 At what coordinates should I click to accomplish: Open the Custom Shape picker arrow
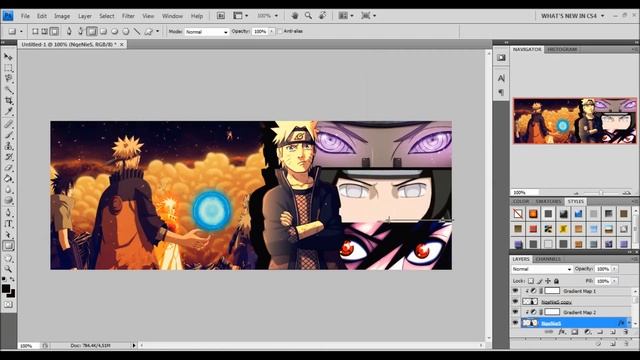[x=157, y=31]
